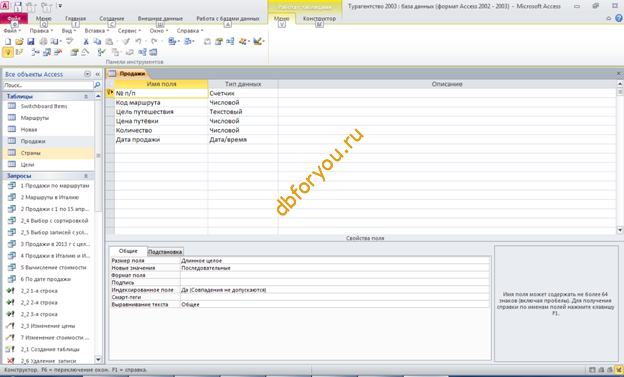Open the Вставка dropdown menu
The image size is (624, 377).
(97, 31)
